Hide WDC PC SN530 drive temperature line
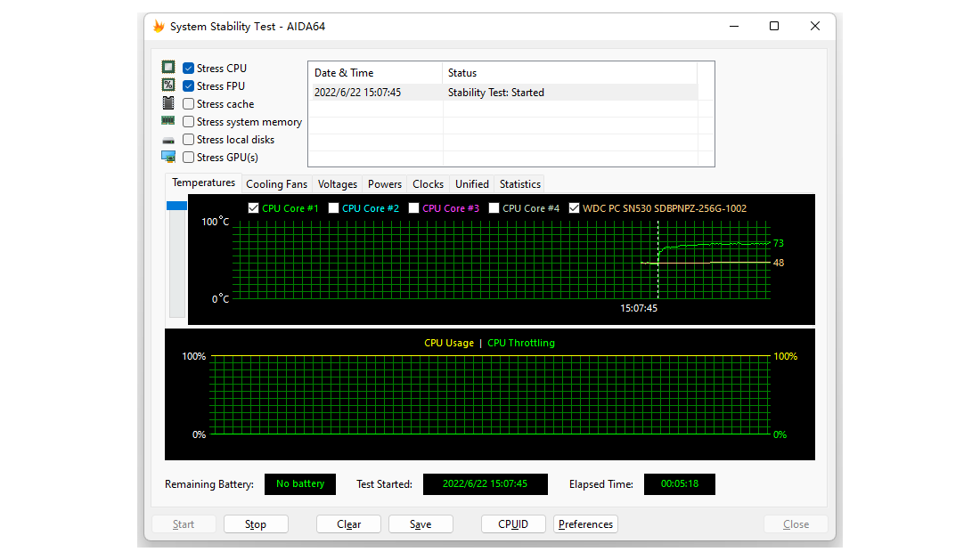The width and height of the screenshot is (980, 560). point(574,208)
